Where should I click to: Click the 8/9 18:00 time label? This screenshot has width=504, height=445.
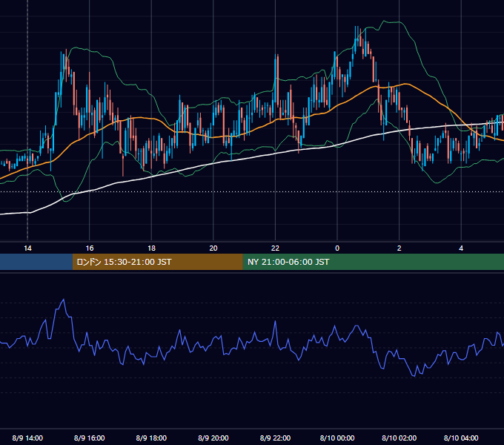click(151, 438)
